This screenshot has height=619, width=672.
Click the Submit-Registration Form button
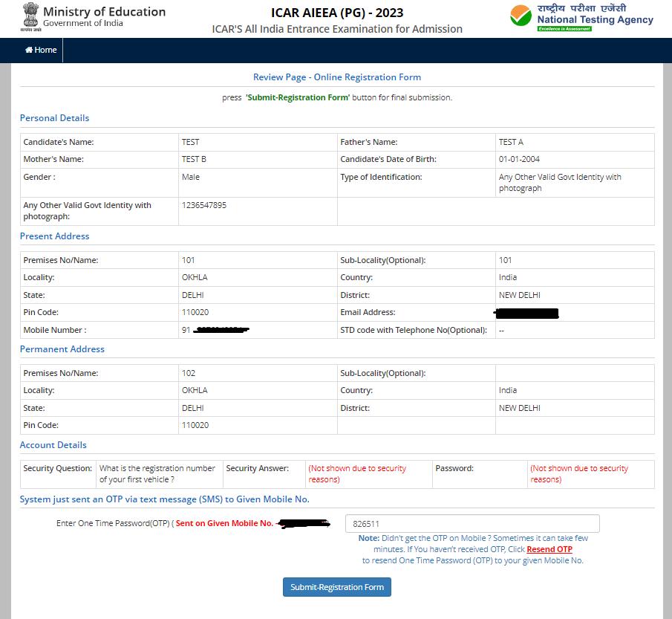[x=337, y=587]
